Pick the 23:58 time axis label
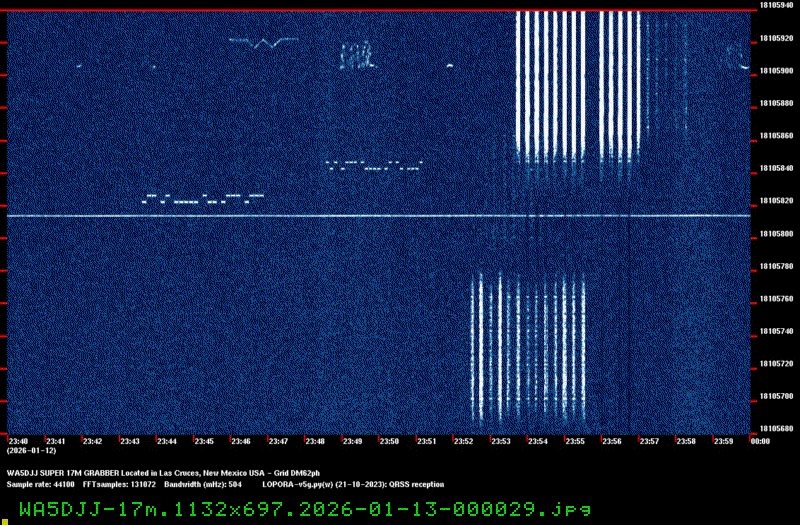 coord(686,441)
